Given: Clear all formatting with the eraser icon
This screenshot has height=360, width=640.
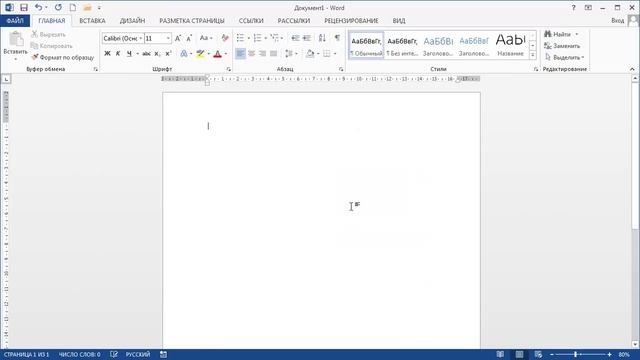Looking at the screenshot, I should click(225, 38).
